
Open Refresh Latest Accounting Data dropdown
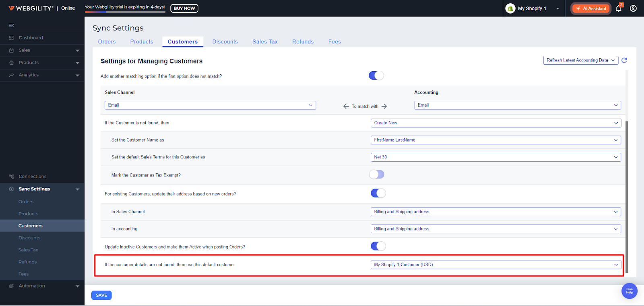pos(581,60)
